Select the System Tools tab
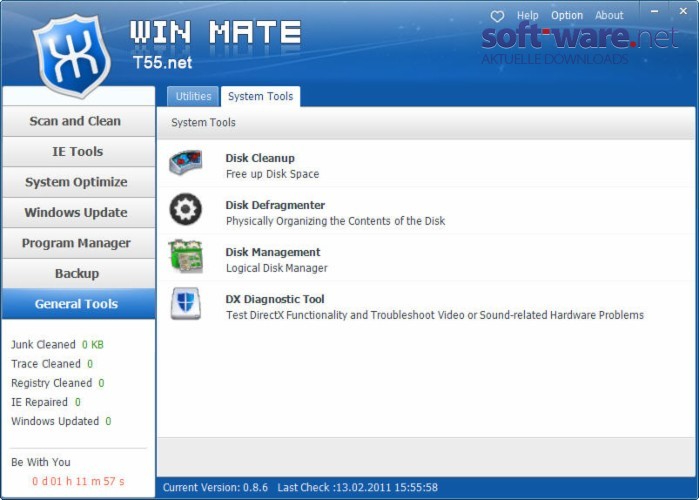699x500 pixels. 260,96
